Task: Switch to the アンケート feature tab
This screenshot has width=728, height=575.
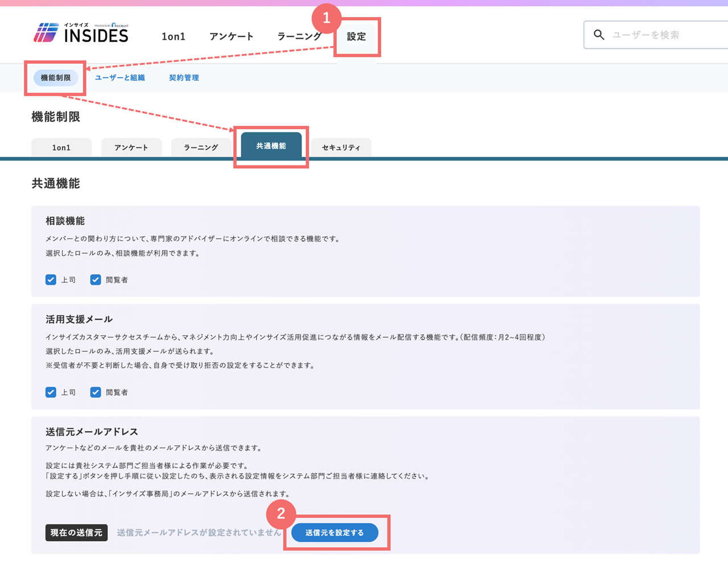Action: (x=131, y=147)
